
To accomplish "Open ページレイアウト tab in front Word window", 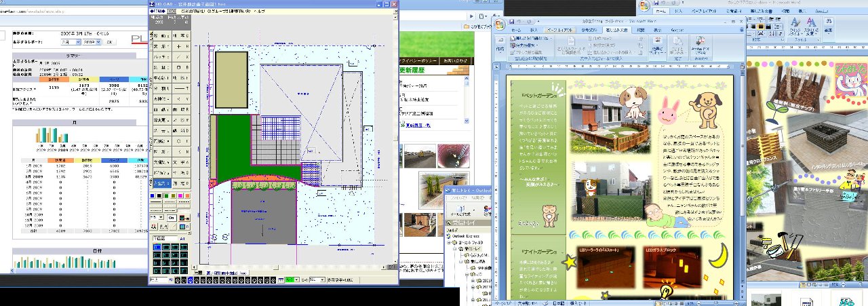I will click(559, 30).
